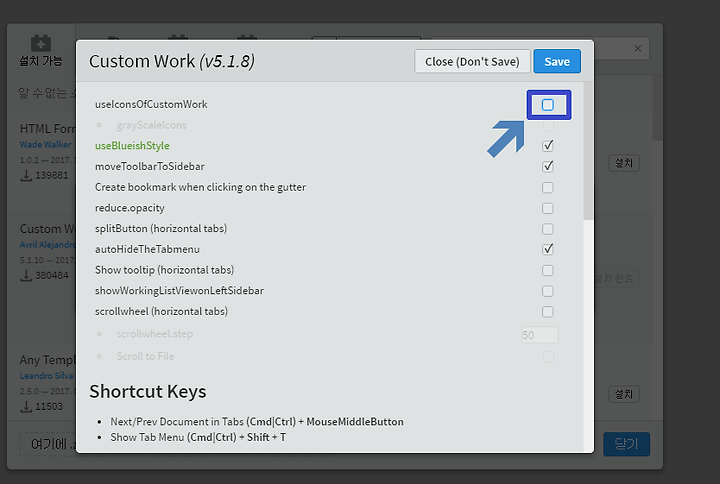Viewport: 720px width, 484px height.
Task: Open the 설치 가능 tab in Extension Manager
Action: [41, 51]
